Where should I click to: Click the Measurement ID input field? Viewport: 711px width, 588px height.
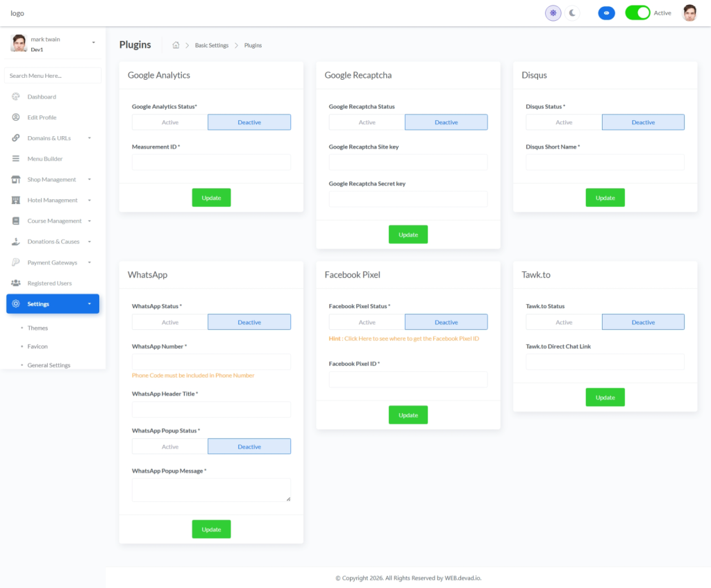(211, 162)
